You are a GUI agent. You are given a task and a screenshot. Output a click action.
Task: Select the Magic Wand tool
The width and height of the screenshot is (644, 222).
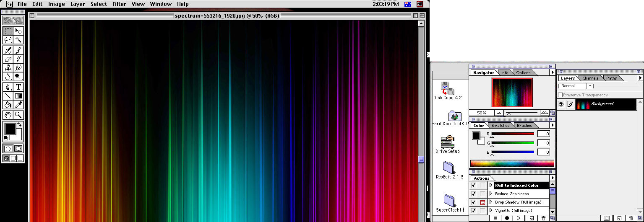tap(18, 40)
